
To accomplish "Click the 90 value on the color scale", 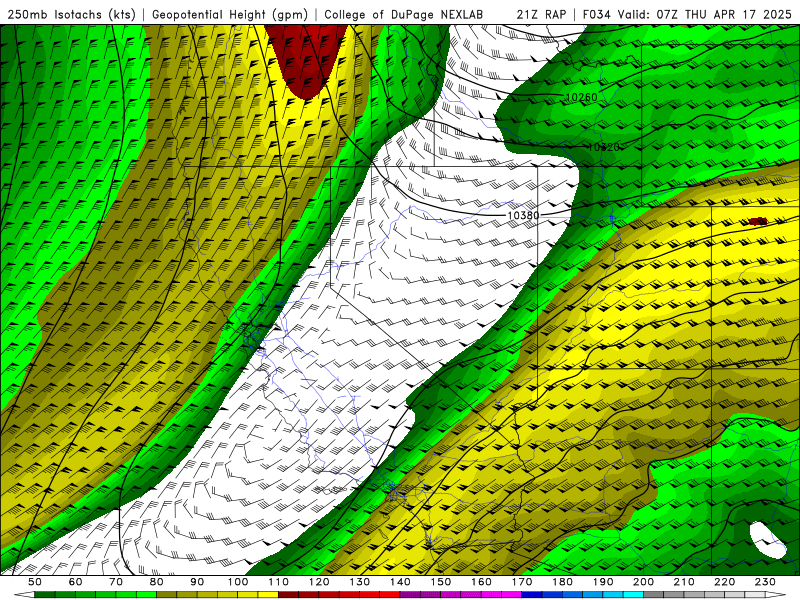I will (x=197, y=582).
